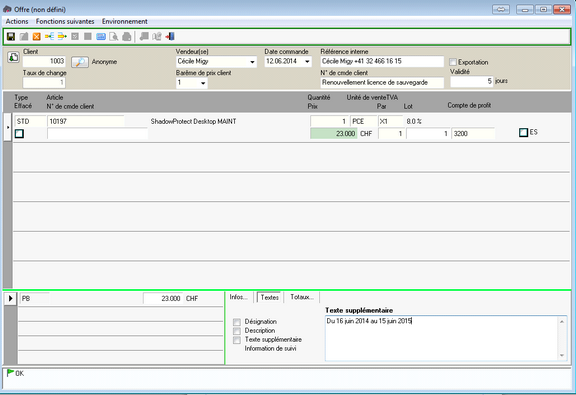
Task: Click the Texte supplémentaire text area
Action: coord(442,338)
